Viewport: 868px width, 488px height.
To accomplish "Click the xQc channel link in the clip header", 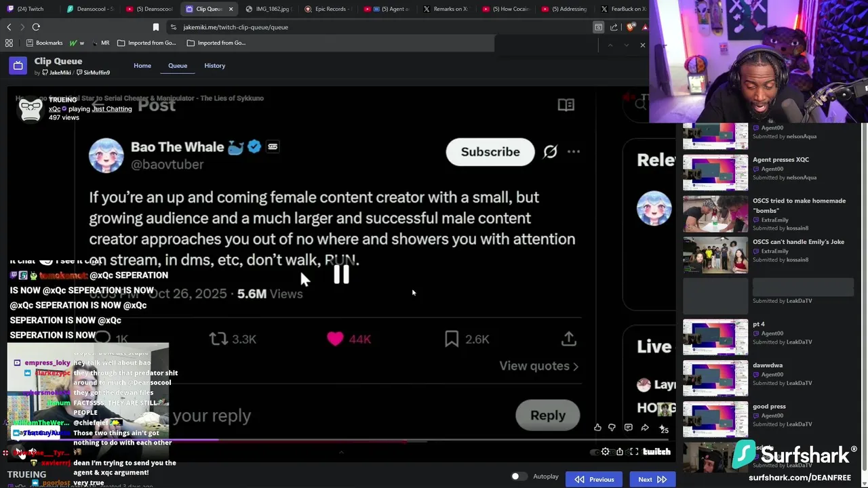I will pos(55,108).
